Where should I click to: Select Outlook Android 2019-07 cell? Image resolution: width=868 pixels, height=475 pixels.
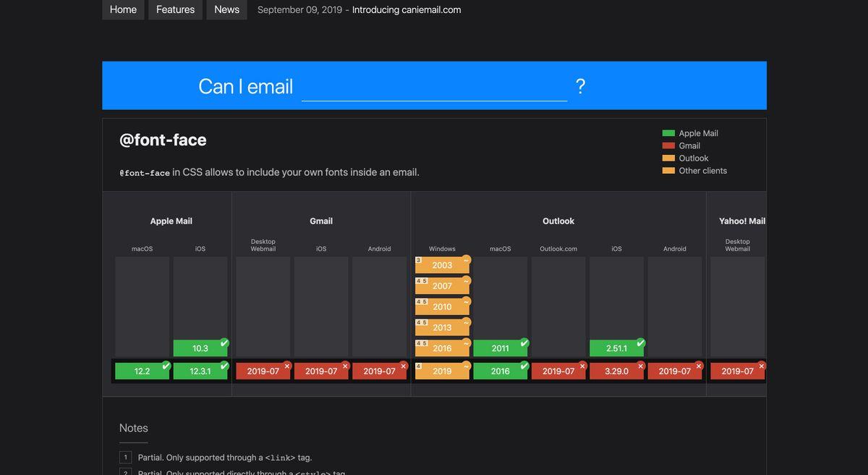(675, 371)
